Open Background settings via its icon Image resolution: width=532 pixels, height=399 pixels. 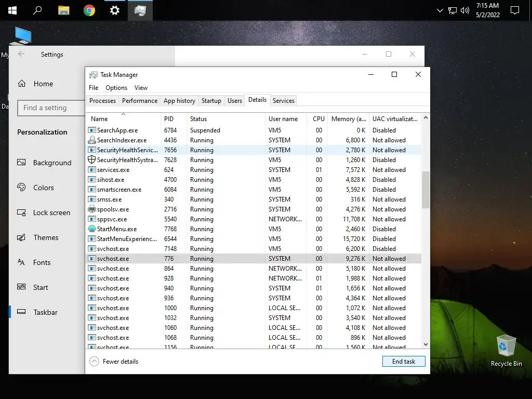21,163
